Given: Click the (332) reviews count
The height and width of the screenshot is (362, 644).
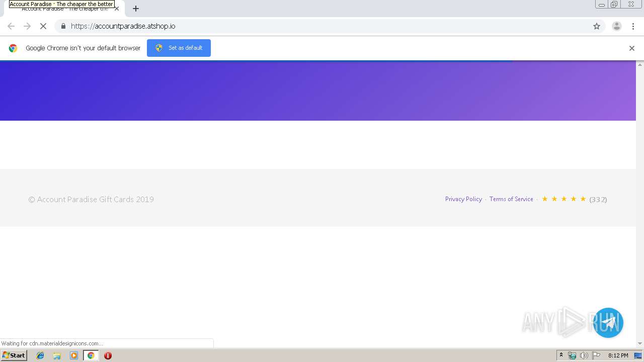Looking at the screenshot, I should pyautogui.click(x=598, y=200).
